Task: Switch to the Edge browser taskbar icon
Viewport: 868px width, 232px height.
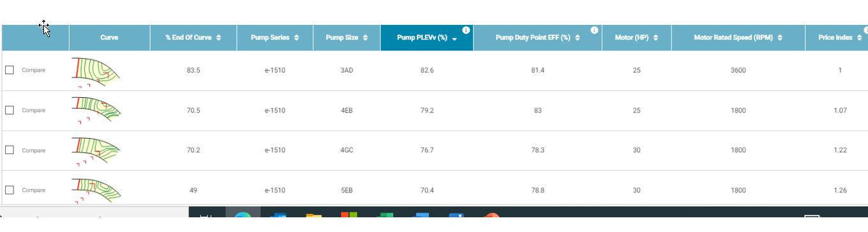Action: click(243, 214)
